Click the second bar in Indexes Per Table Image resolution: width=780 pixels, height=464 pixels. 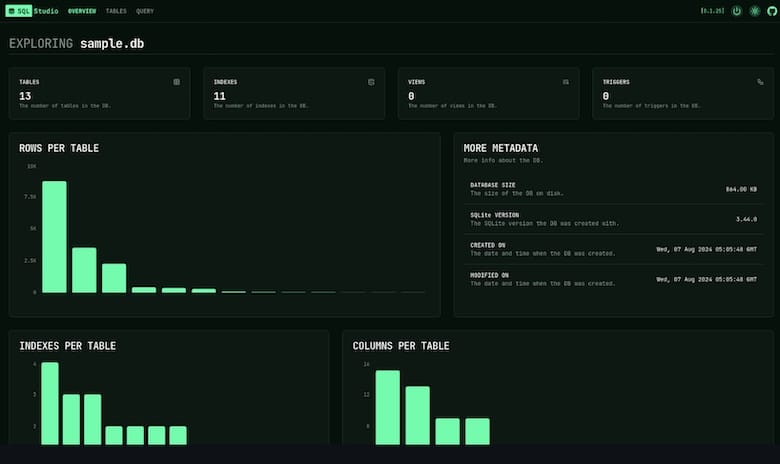(71, 419)
